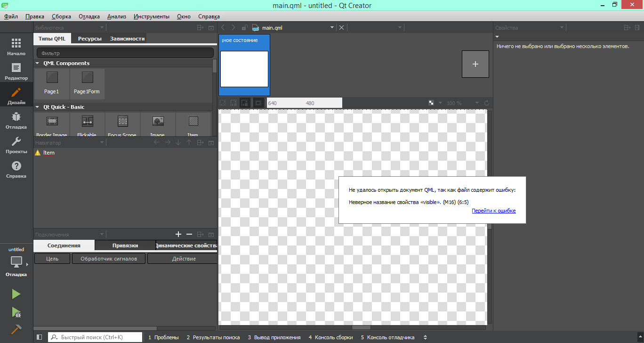
Task: Go back in editor history
Action: pos(224,28)
